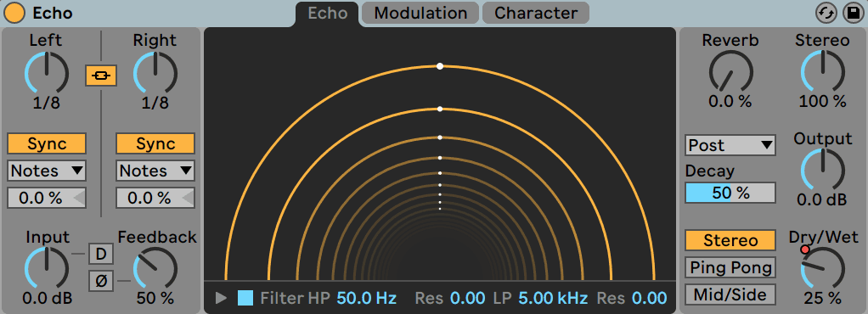The height and width of the screenshot is (314, 868).
Task: Toggle the clip dry D button
Action: point(101,255)
